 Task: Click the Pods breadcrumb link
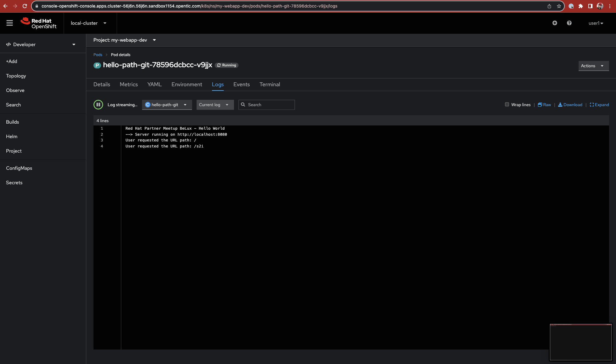[x=98, y=55]
